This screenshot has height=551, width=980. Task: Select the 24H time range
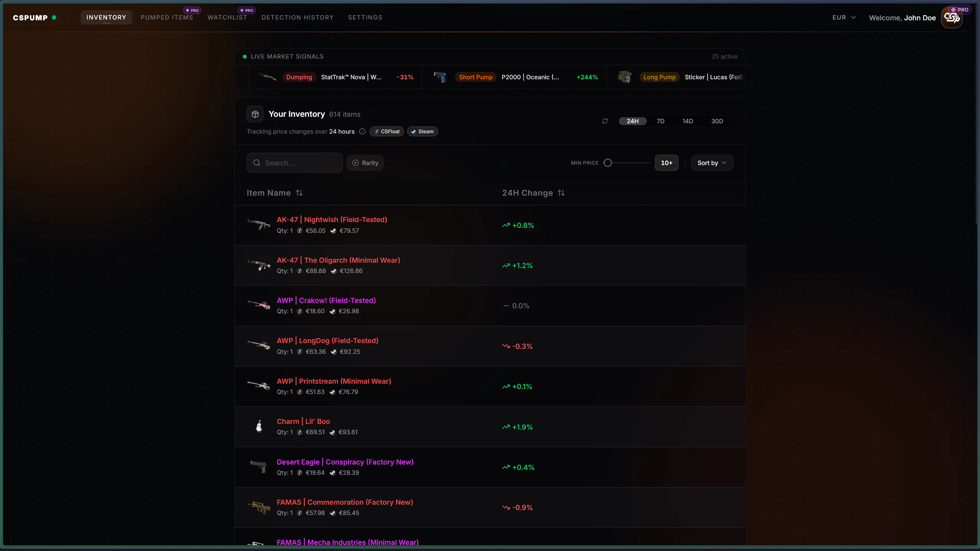(x=633, y=121)
